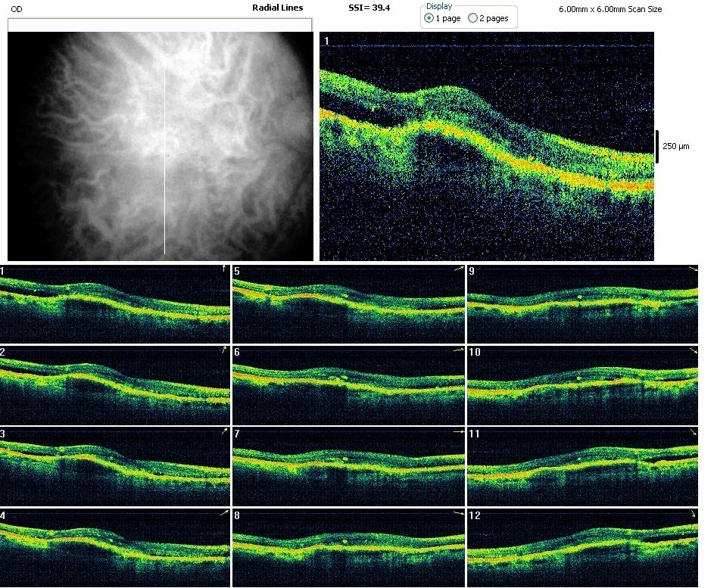
Task: Click radial scan thumbnail number 5
Action: click(348, 304)
